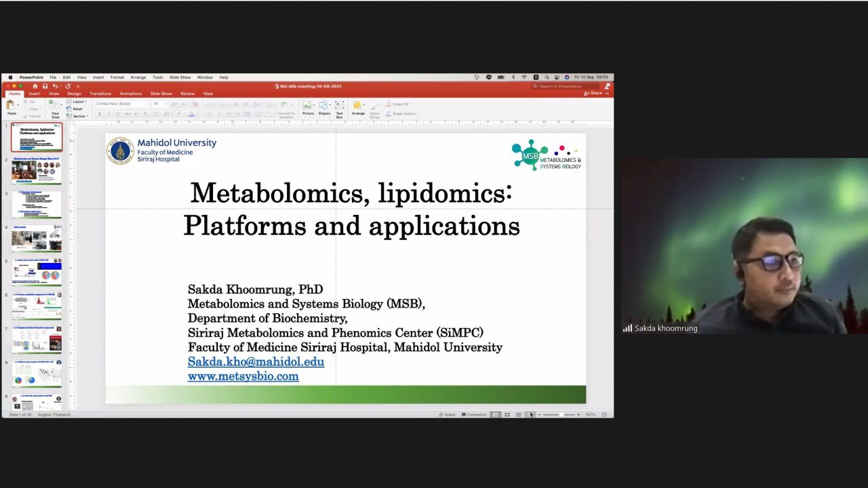Click the Paste icon in ribbon
Viewport: 868px width, 488px height.
tap(12, 106)
